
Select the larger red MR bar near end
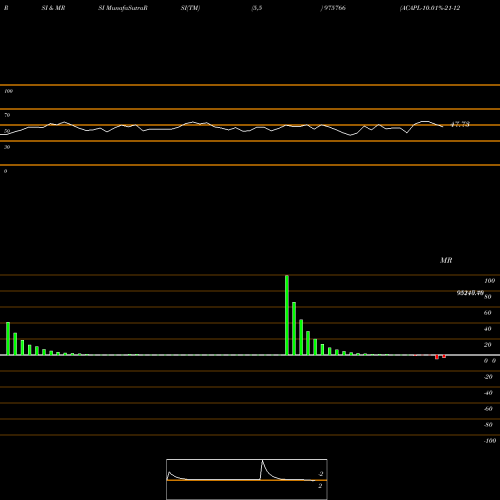click(x=437, y=357)
